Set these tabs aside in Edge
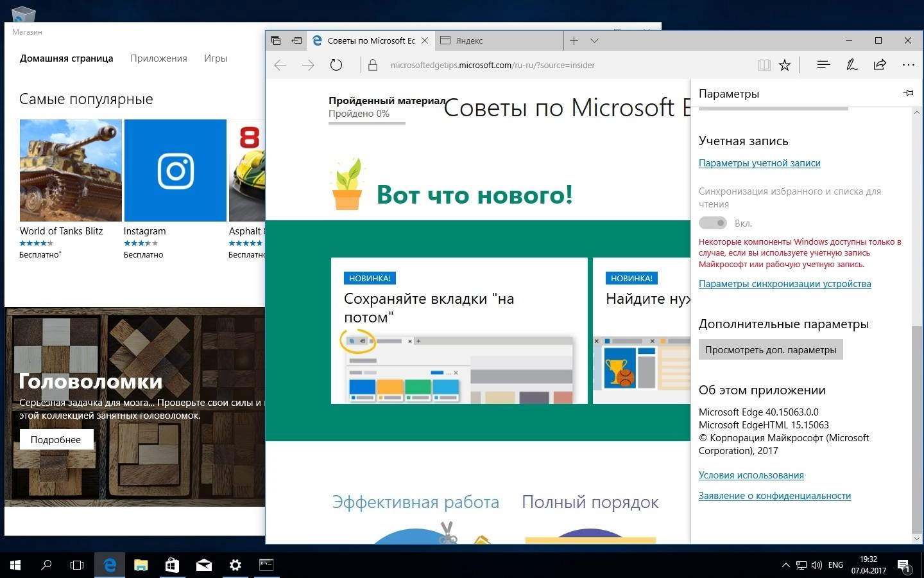Screen dimensions: 924x578 [296, 40]
